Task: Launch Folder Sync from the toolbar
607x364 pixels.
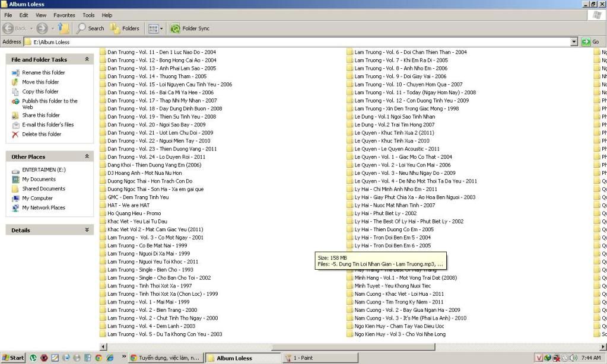Action: pos(190,28)
